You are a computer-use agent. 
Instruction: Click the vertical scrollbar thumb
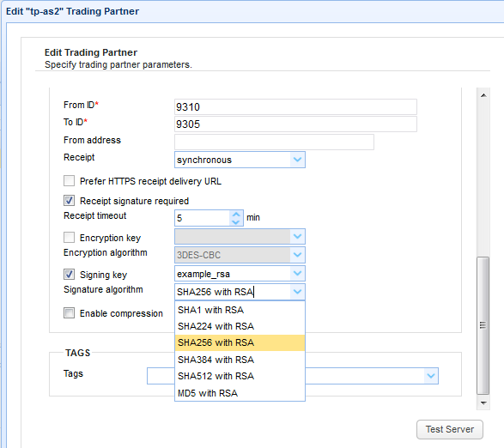click(x=483, y=325)
